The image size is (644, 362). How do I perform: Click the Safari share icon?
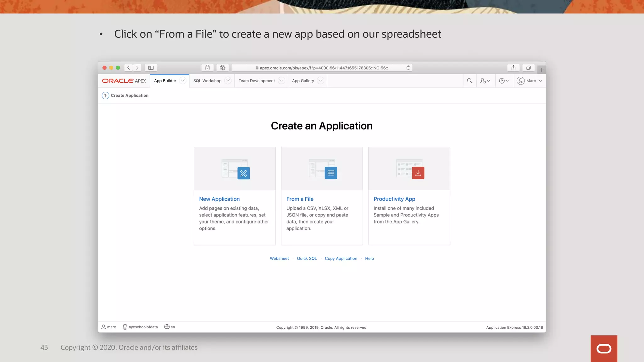click(x=514, y=68)
